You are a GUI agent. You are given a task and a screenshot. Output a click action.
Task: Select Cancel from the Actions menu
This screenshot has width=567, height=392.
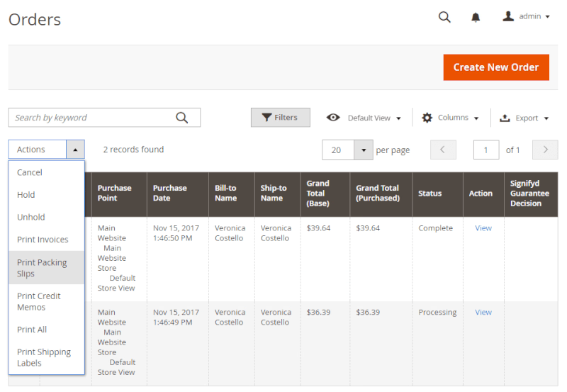pyautogui.click(x=30, y=172)
